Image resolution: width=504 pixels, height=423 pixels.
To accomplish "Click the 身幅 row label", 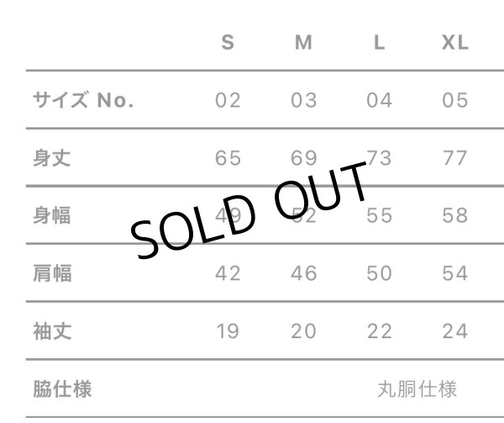I will tap(52, 215).
